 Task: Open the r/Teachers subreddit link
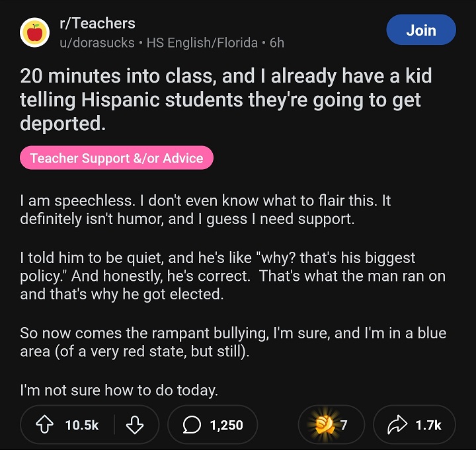pos(97,24)
